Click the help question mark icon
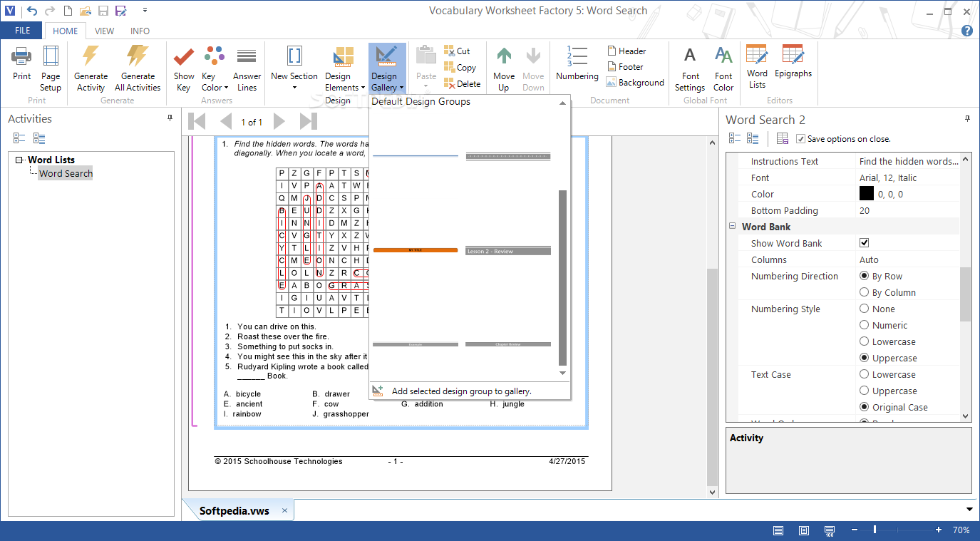 [967, 31]
